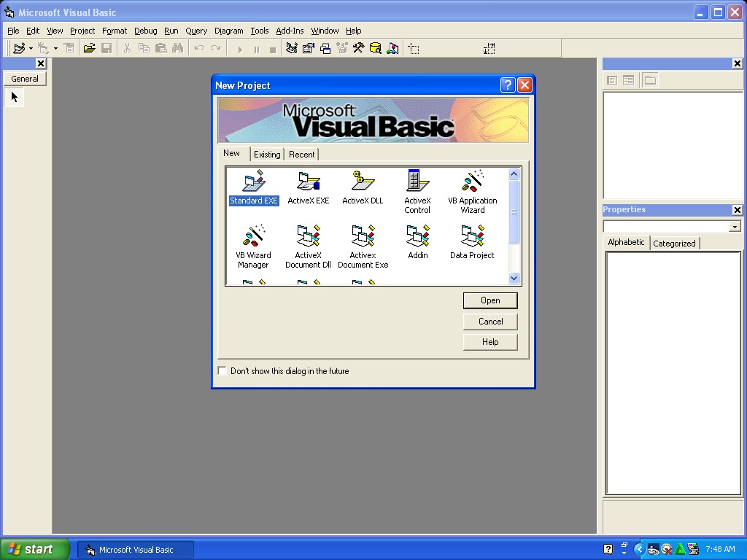Open the Properties Window toolbar icon
This screenshot has height=560, width=747.
tap(309, 48)
